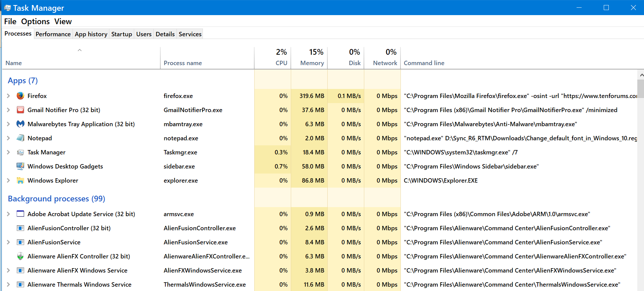Screen dimensions: 644x291
Task: Expand the Alienware Thermals Windows Service row
Action: pos(8,284)
